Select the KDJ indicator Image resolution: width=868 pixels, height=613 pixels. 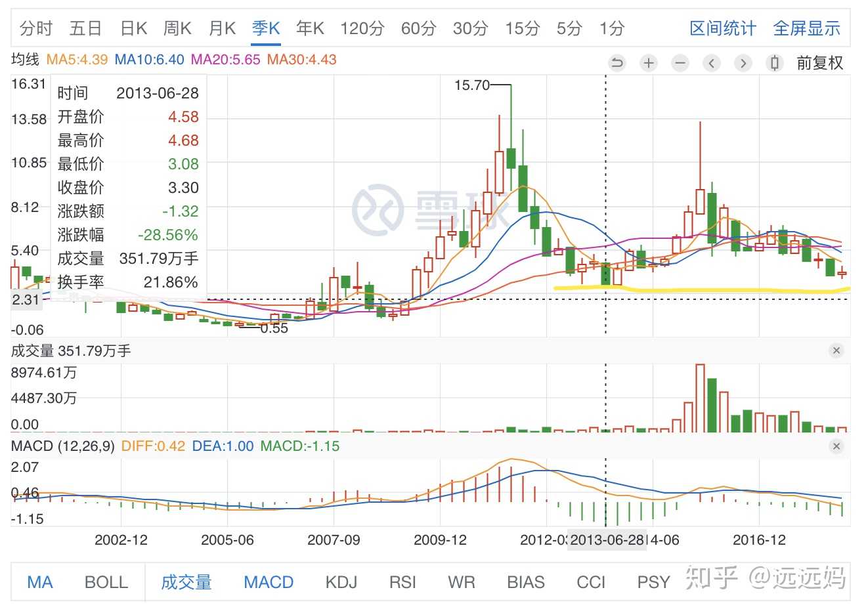(x=341, y=582)
